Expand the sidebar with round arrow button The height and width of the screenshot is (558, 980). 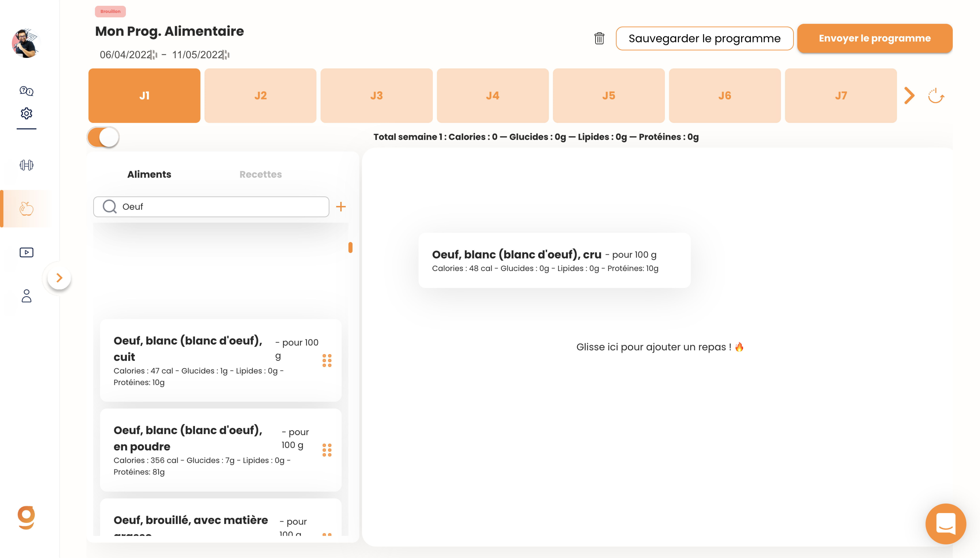click(x=59, y=278)
